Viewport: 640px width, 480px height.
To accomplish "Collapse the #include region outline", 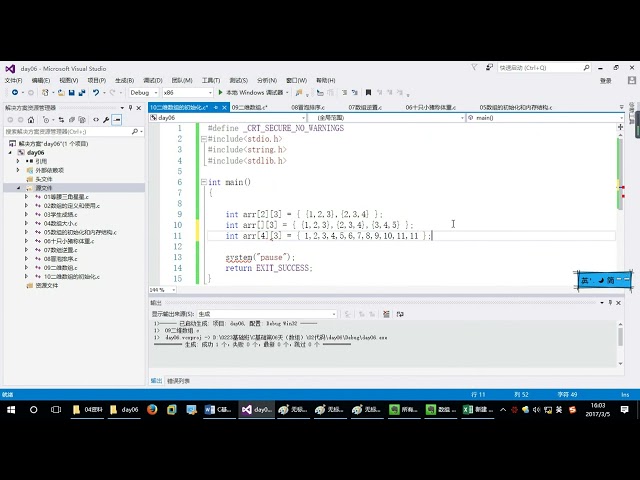I will [204, 139].
